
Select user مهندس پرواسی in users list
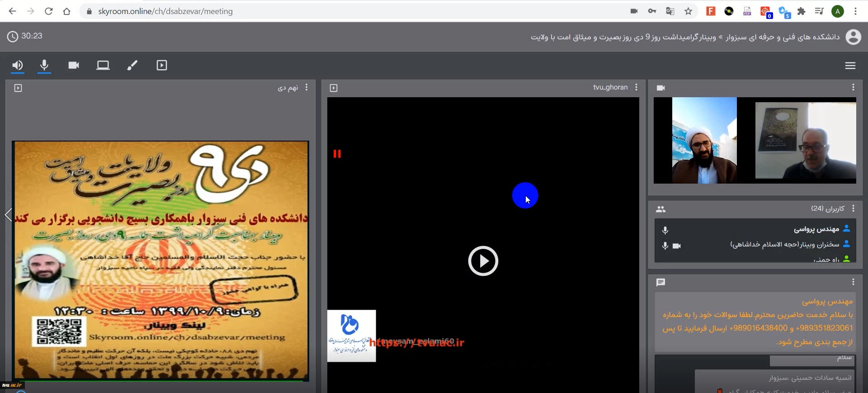pos(816,229)
